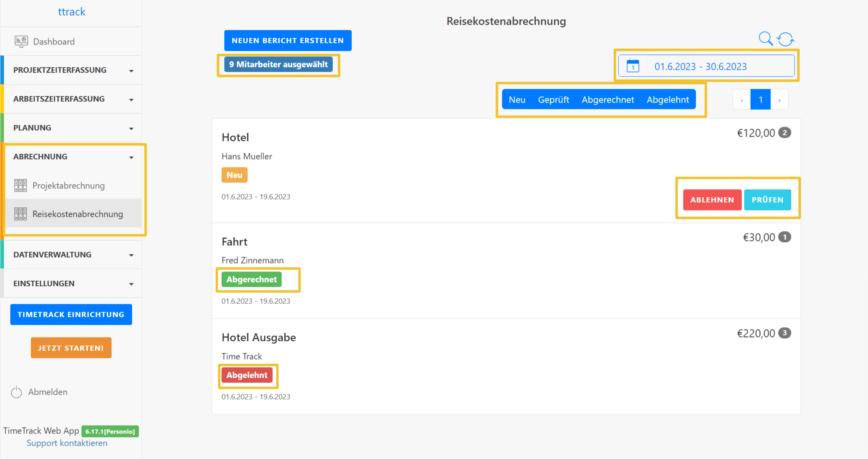This screenshot has height=459, width=868.
Task: Click the ttrack logo at the top
Action: [71, 11]
